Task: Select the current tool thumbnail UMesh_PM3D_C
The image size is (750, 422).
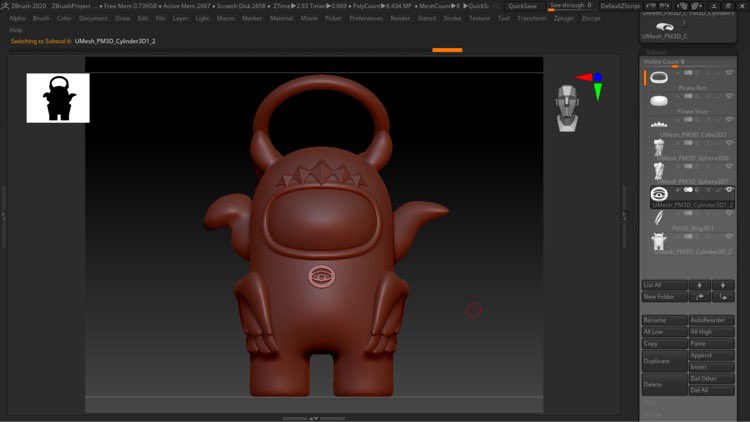Action: tap(664, 27)
